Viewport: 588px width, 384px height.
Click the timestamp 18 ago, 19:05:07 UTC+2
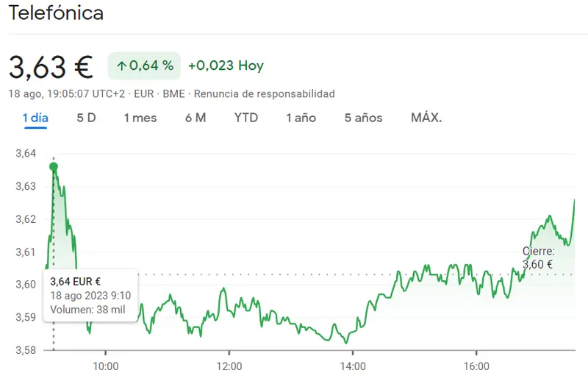click(x=67, y=94)
